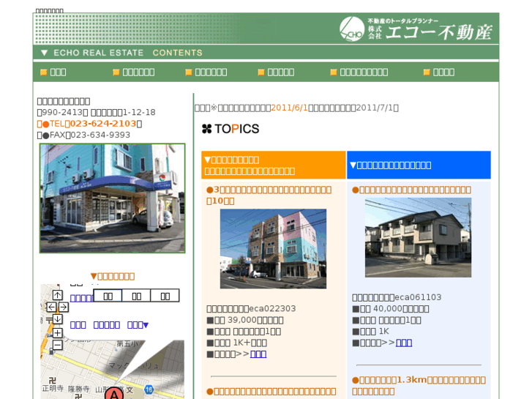Click the orange date 2011/6/1
Viewport: 532px width, 399px height.
[289, 108]
